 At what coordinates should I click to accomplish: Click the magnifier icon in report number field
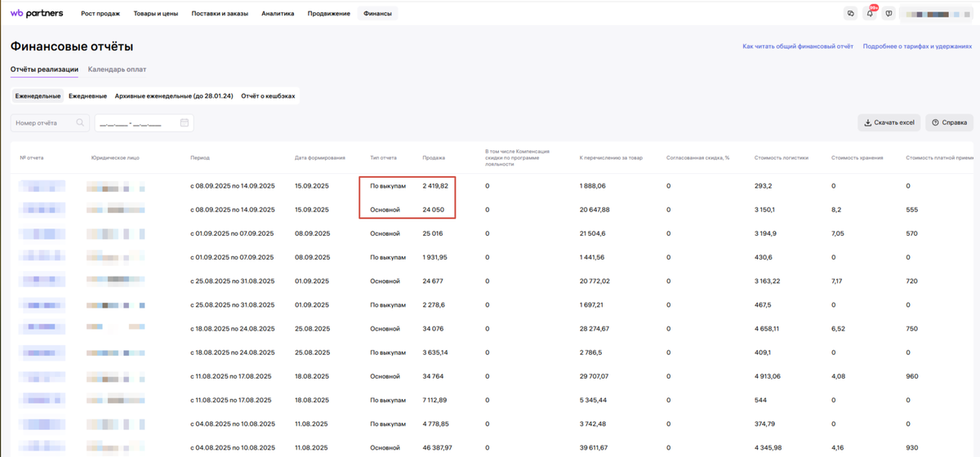coord(80,123)
